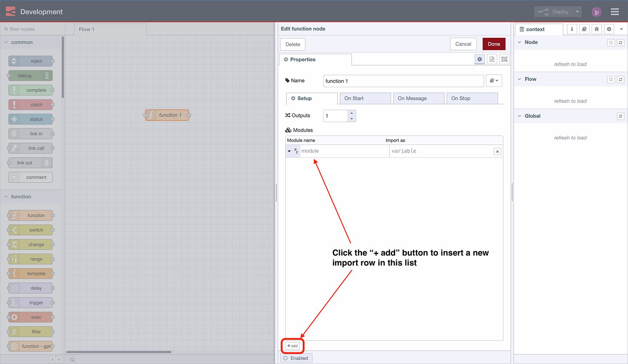Viewport: 628px width, 364px height.
Task: Remove the module row with the x icon
Action: [497, 151]
